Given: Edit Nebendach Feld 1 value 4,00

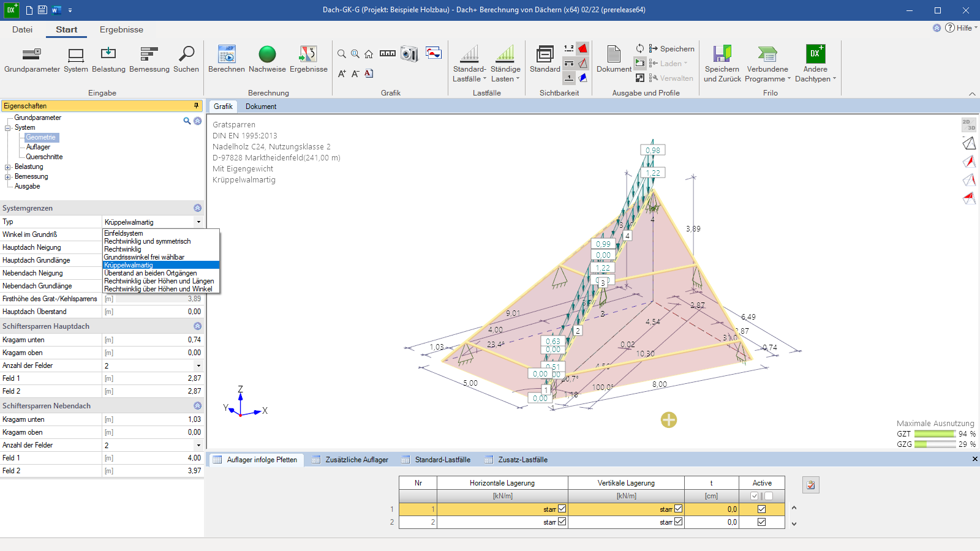Looking at the screenshot, I should click(159, 458).
